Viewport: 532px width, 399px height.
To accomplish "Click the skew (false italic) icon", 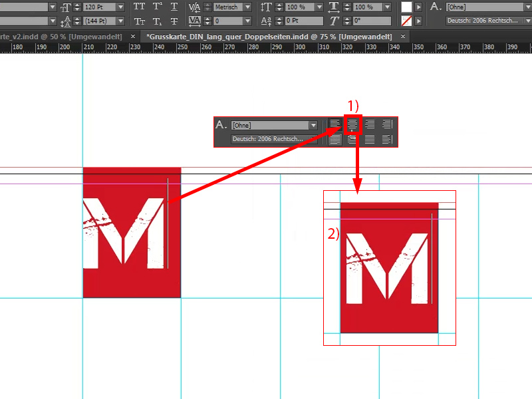I will 334,21.
